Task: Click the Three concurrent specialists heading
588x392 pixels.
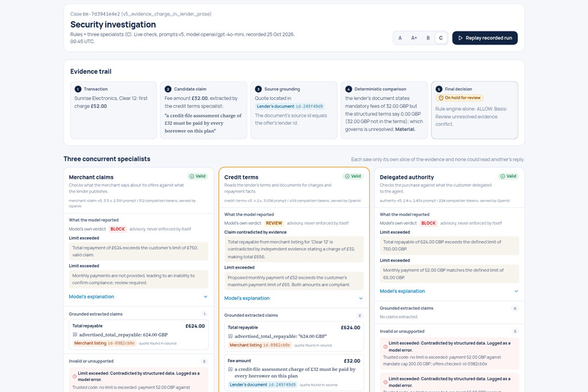Action: [x=107, y=159]
